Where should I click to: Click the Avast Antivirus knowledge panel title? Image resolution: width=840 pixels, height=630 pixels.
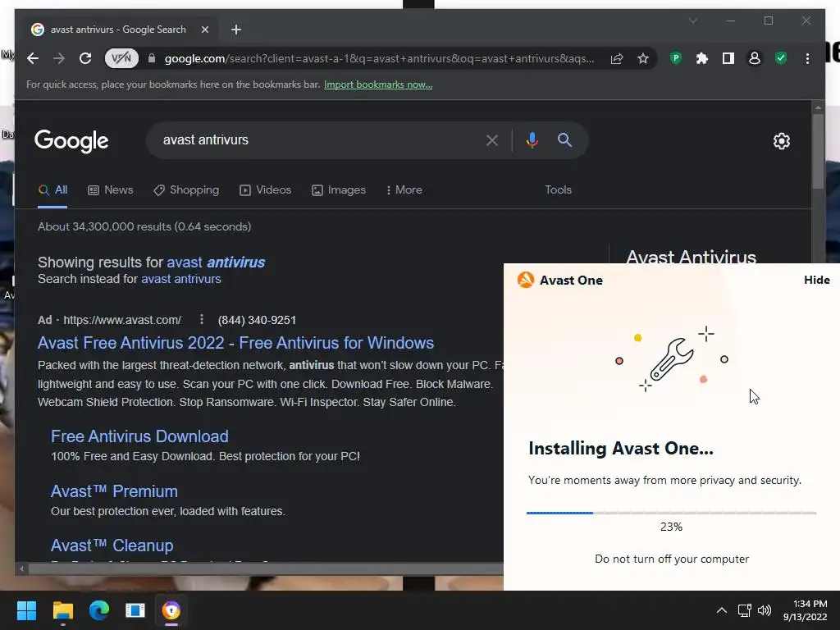(x=691, y=257)
